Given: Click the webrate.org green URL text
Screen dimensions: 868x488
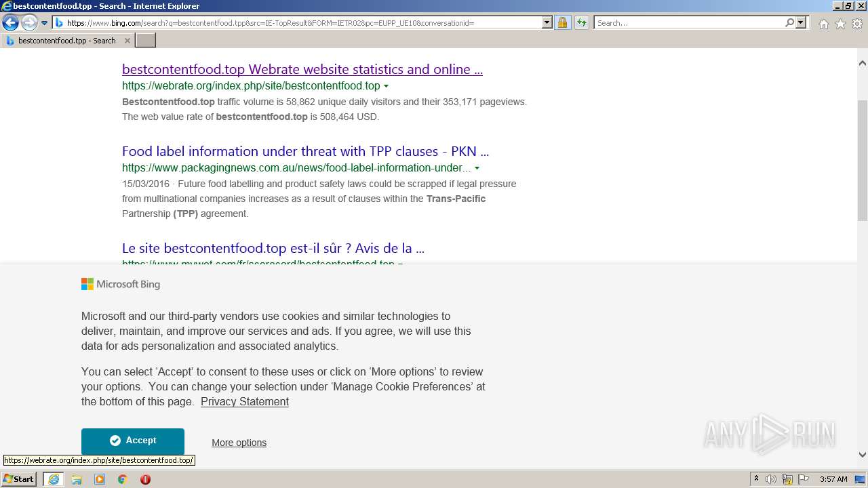Looking at the screenshot, I should 251,86.
